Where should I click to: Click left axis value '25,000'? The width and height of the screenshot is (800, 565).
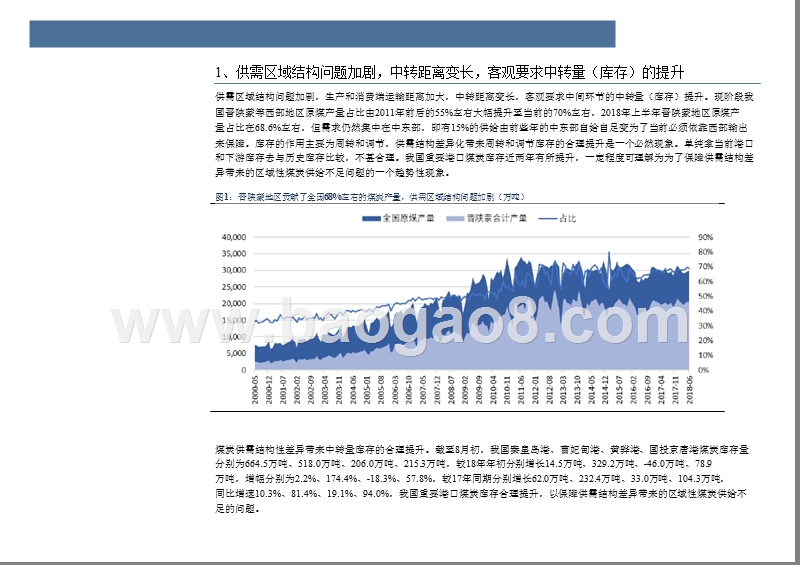pyautogui.click(x=234, y=287)
